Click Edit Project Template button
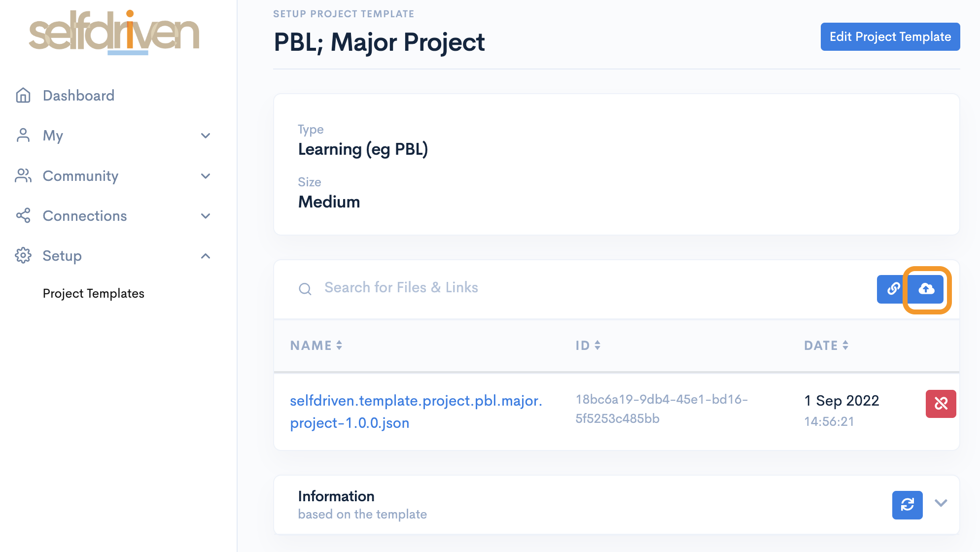 coord(890,36)
